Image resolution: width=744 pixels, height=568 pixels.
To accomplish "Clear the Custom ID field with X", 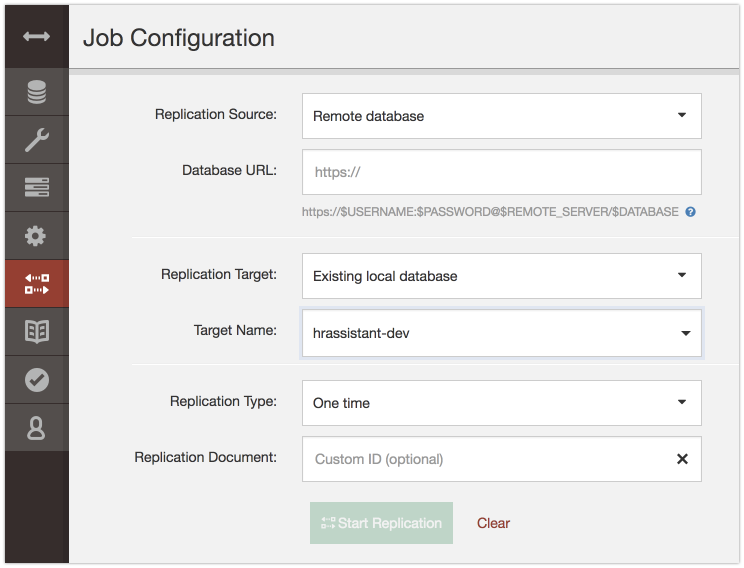I will pos(682,459).
